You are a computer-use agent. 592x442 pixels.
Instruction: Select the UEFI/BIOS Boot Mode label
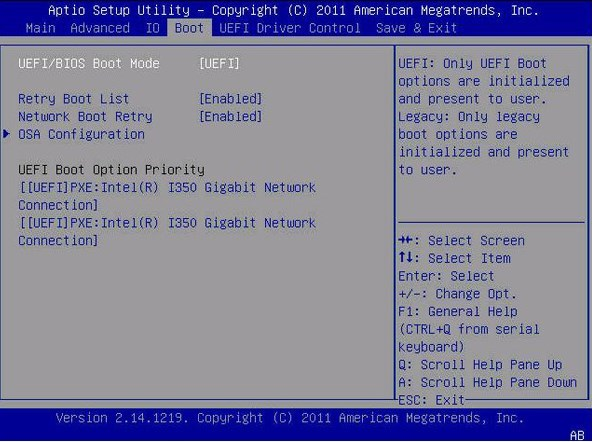click(x=89, y=63)
